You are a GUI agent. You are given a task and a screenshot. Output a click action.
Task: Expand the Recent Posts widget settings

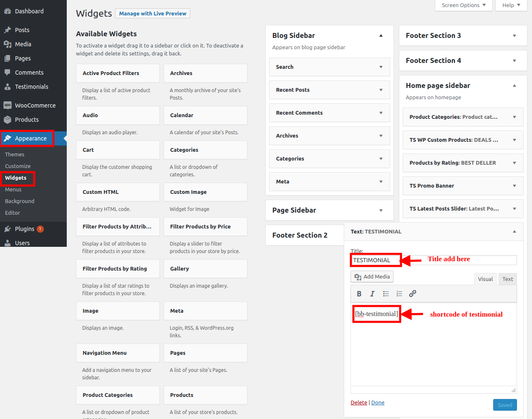[x=381, y=90]
